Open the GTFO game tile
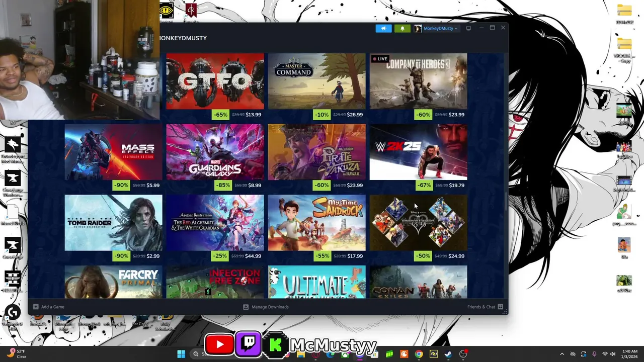The height and width of the screenshot is (362, 644). 215,81
